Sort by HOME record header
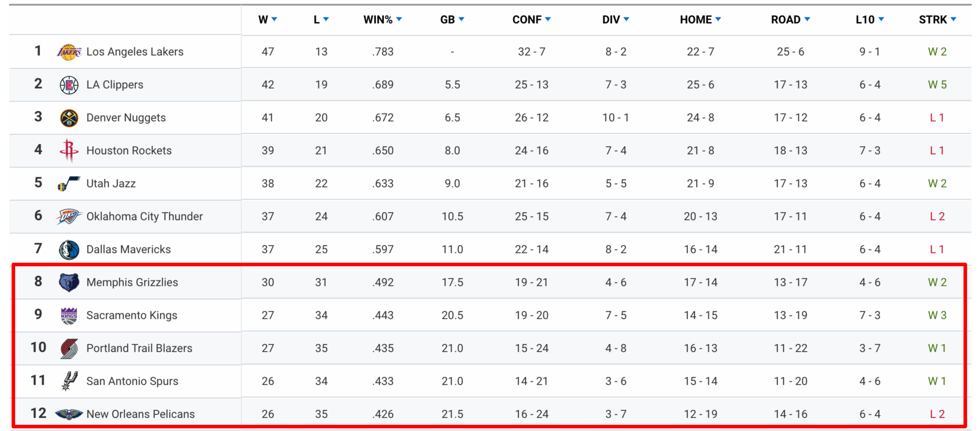 coord(700,20)
